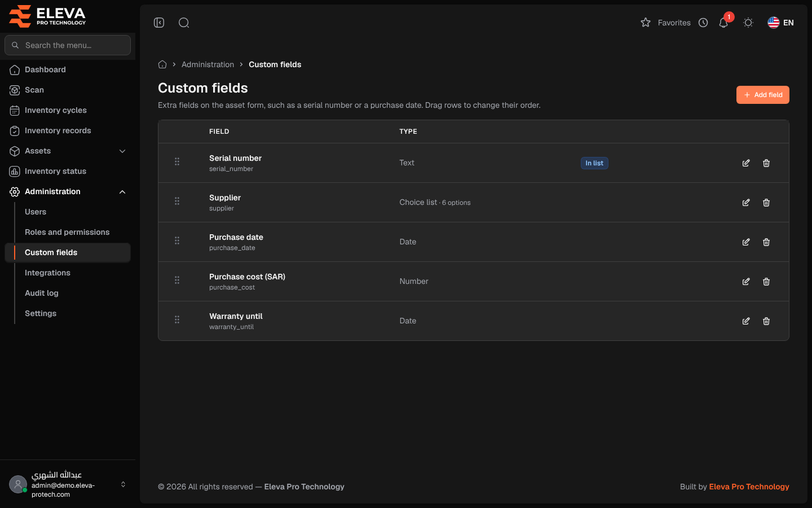The image size is (812, 508).
Task: Click the user avatar in sidebar footer
Action: [x=18, y=484]
